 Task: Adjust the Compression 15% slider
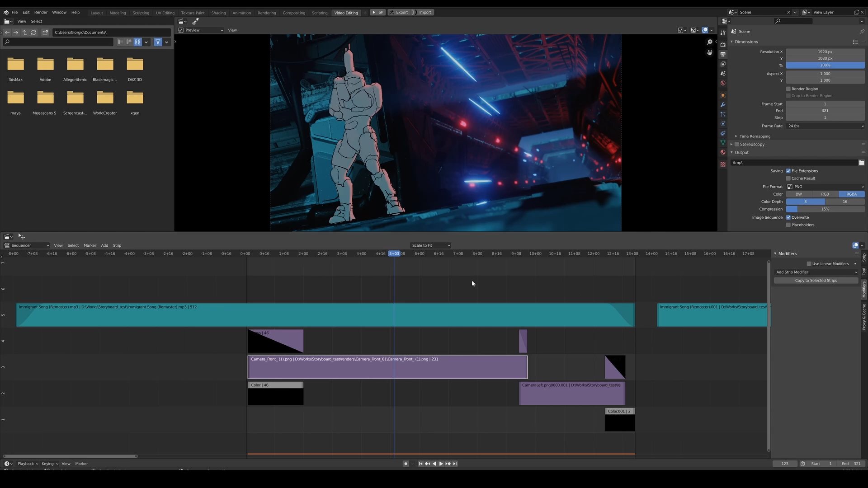pyautogui.click(x=825, y=209)
